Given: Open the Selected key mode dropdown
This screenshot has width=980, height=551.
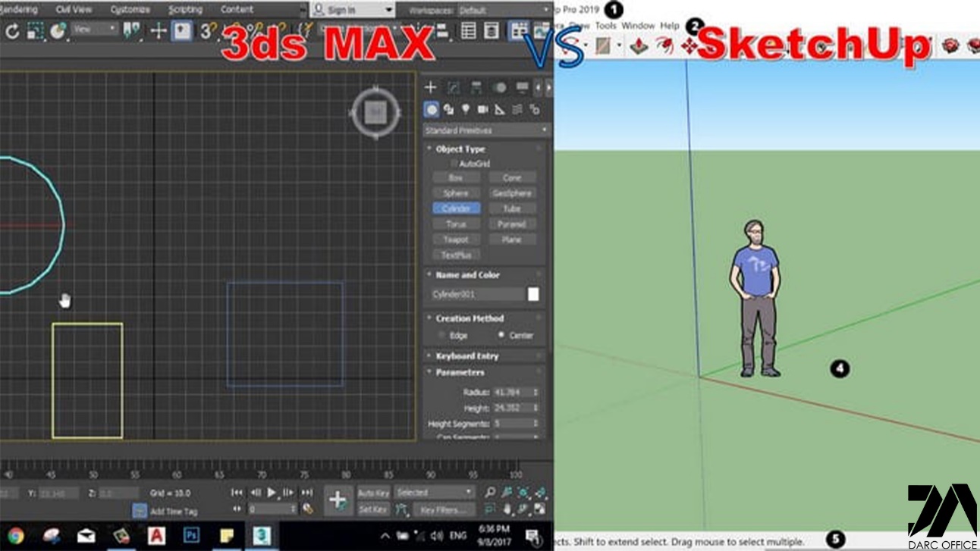Looking at the screenshot, I should pyautogui.click(x=434, y=493).
